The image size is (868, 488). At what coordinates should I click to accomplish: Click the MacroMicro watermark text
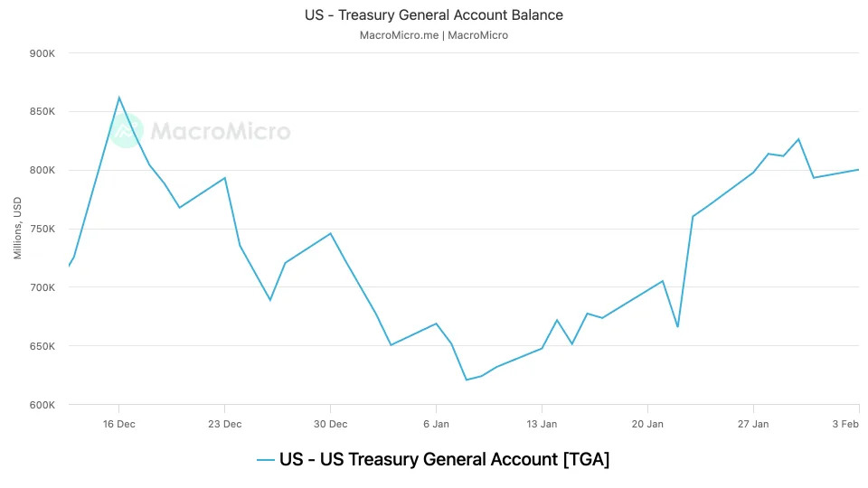coord(221,131)
